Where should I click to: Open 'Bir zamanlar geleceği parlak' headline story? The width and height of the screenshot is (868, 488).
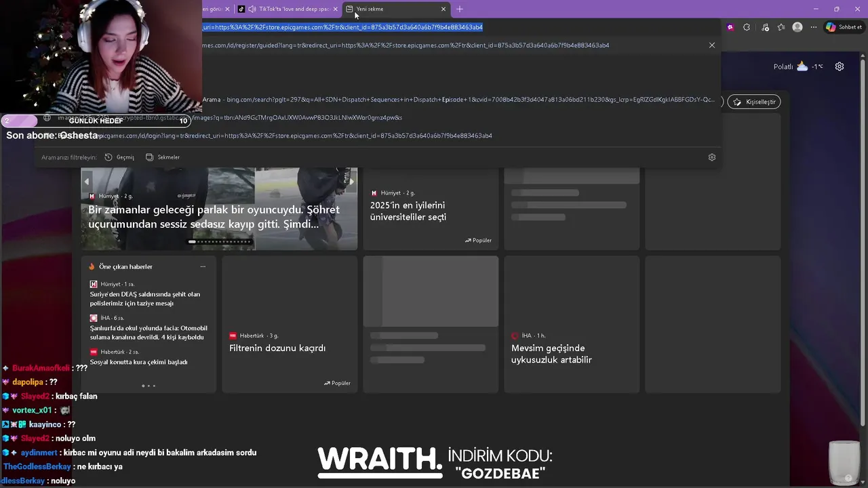pyautogui.click(x=214, y=217)
